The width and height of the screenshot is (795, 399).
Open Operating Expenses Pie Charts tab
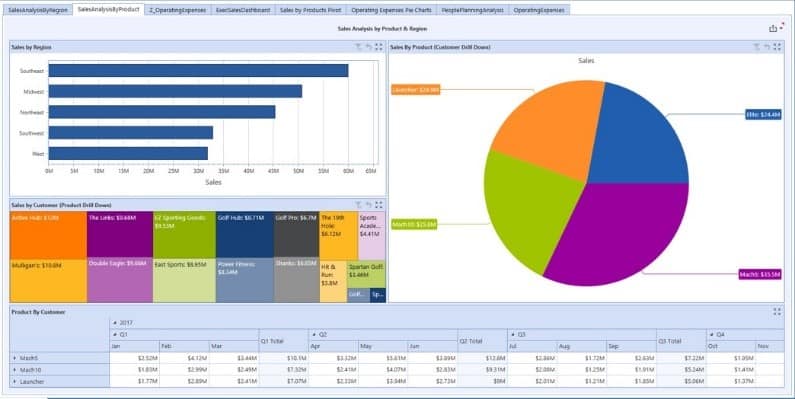391,10
